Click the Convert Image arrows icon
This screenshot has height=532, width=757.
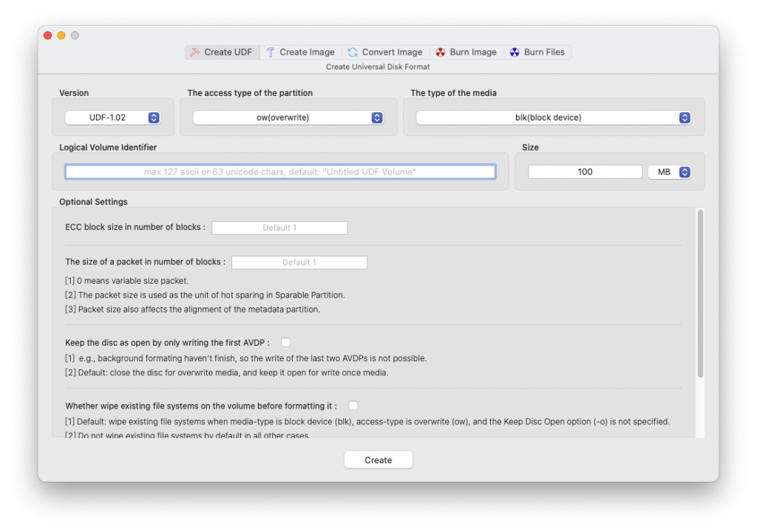point(353,52)
